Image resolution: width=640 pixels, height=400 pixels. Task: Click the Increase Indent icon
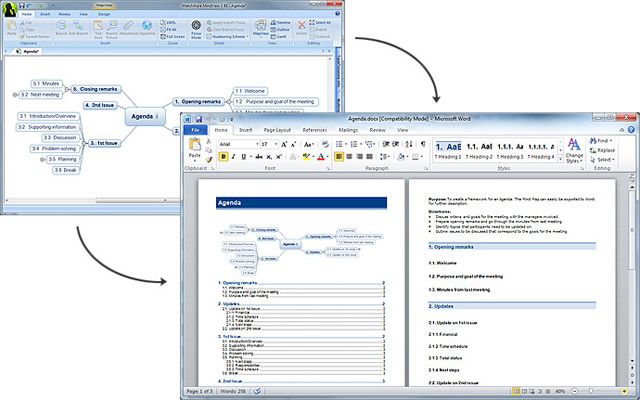tap(396, 144)
